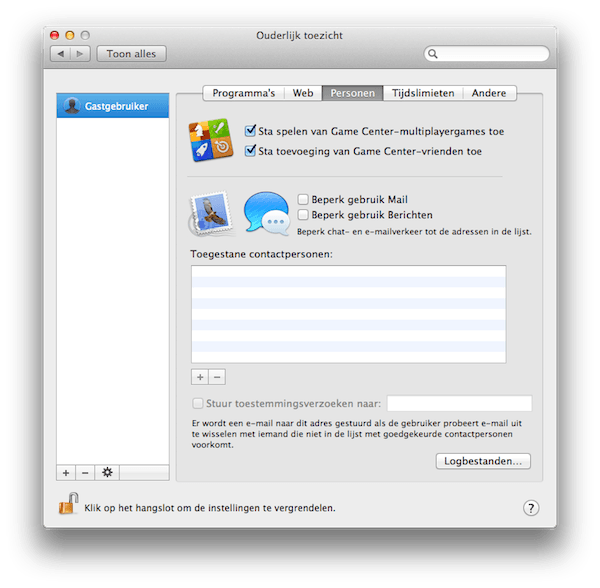Enable Beperk gebruik Mail checkbox
The width and height of the screenshot is (600, 588).
tap(303, 199)
